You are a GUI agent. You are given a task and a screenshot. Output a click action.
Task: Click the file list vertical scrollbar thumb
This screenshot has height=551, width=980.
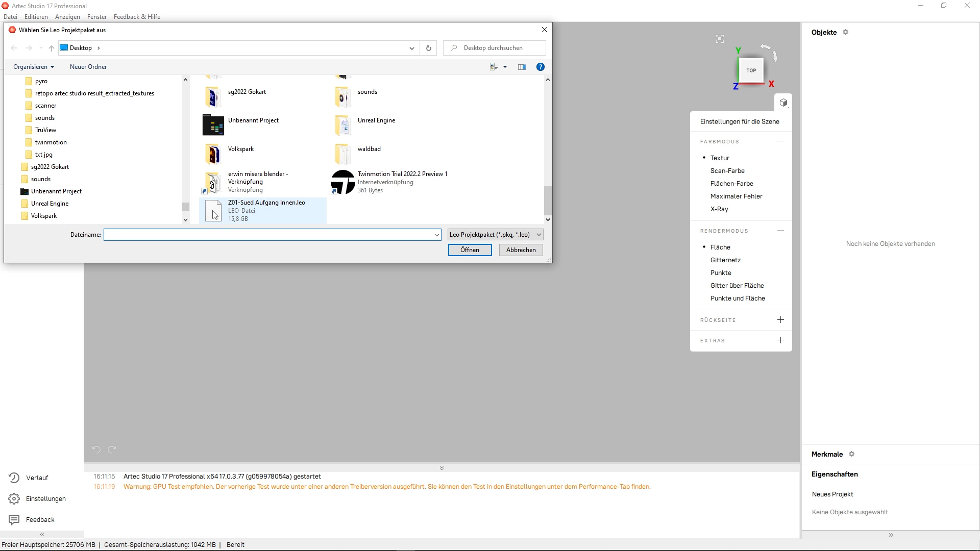point(548,201)
